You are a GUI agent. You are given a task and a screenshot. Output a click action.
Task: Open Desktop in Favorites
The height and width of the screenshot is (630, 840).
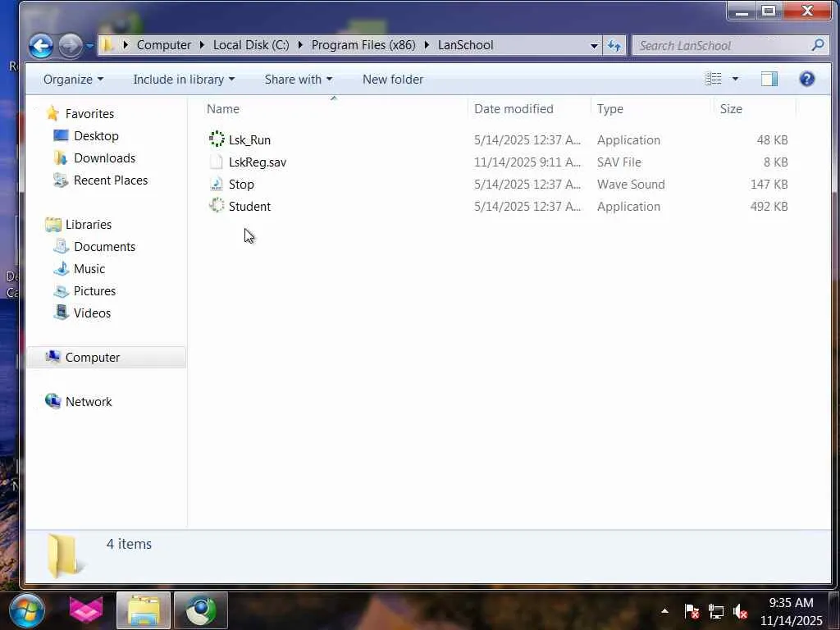tap(96, 136)
